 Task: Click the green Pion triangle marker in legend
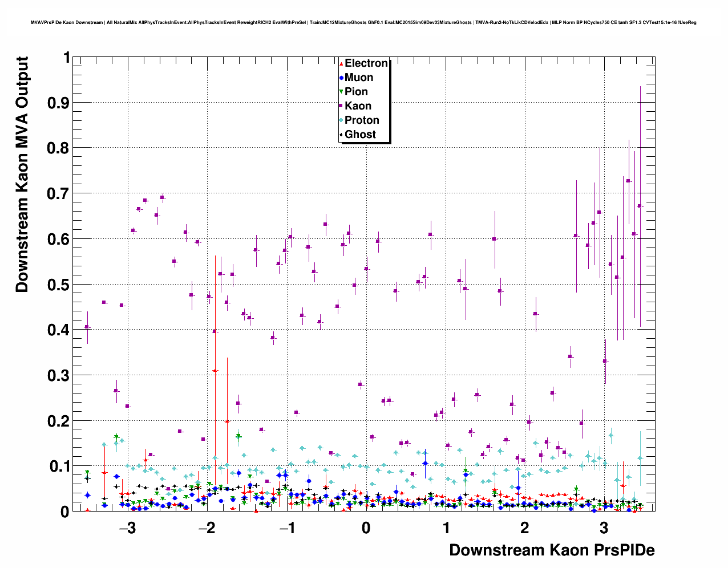click(x=341, y=92)
